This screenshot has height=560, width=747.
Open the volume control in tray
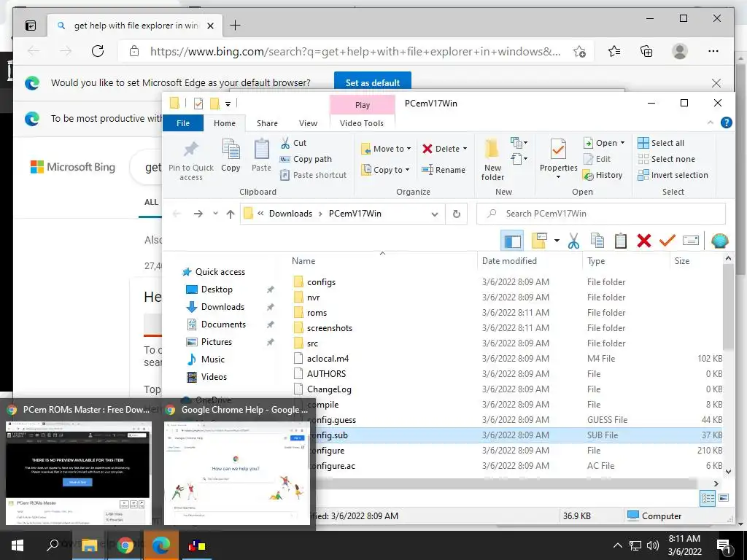pos(653,545)
